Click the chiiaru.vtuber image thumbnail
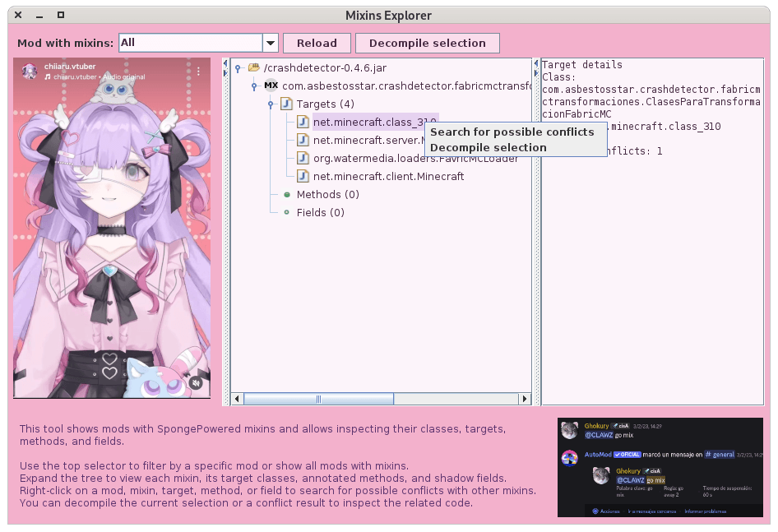Viewport: 778px width, 532px height. pos(112,229)
